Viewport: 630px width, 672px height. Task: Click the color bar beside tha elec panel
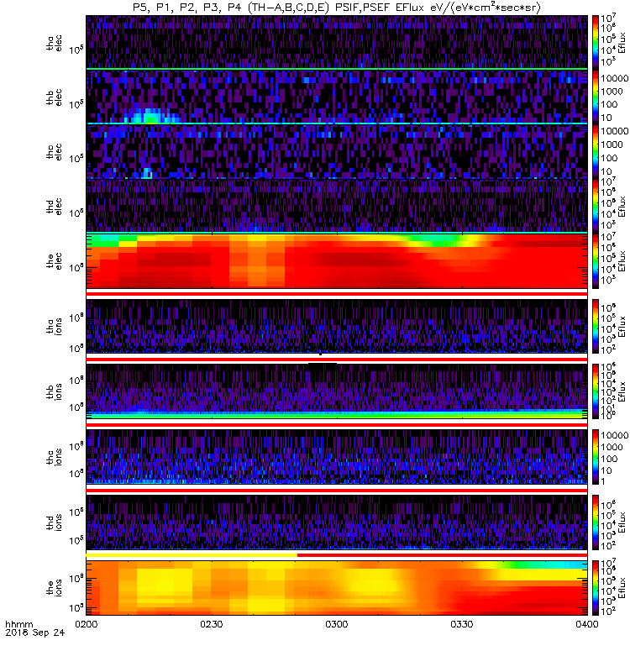pos(596,42)
